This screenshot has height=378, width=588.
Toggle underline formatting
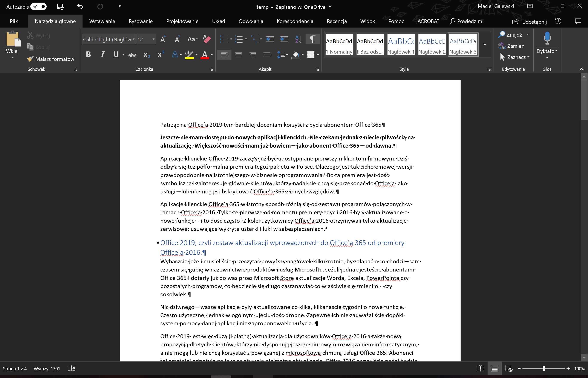(116, 54)
